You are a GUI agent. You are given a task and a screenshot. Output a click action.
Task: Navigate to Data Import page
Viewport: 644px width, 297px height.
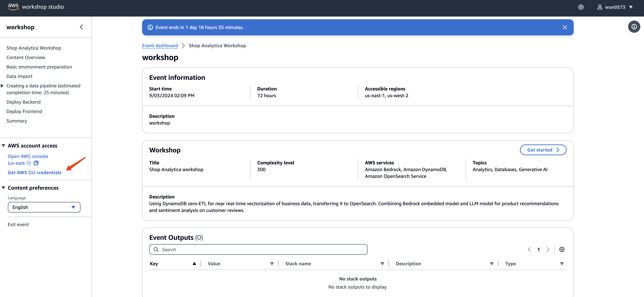(19, 76)
